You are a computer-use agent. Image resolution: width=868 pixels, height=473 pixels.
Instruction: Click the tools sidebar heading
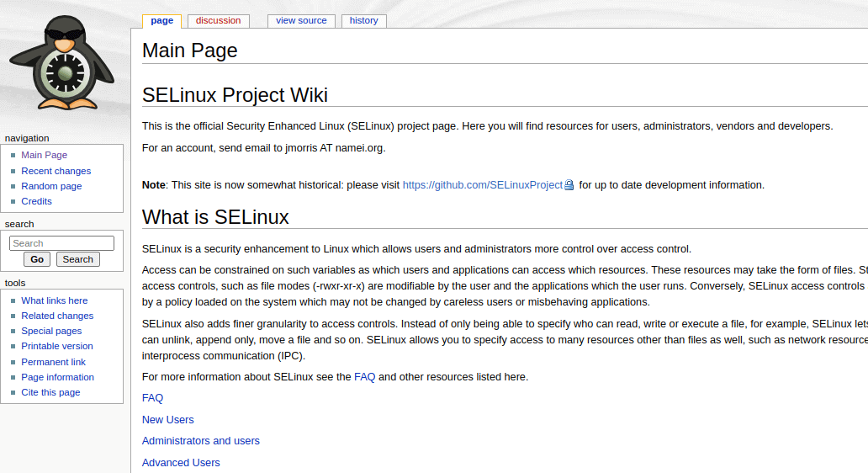(15, 283)
